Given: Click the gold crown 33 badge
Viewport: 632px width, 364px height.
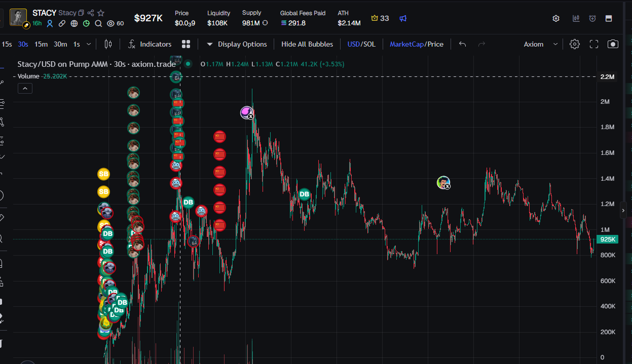Looking at the screenshot, I should (x=380, y=18).
